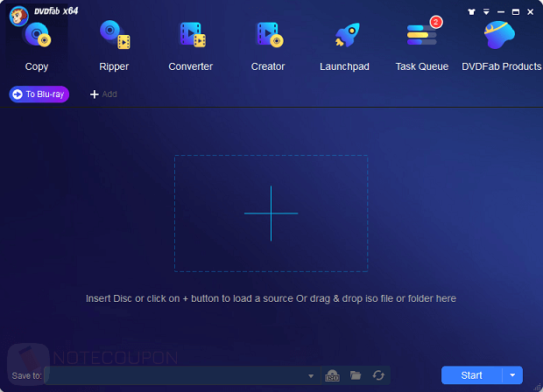Viewport: 543px width, 392px height.
Task: Open the skin (t-shirt) theme icon
Action: pos(471,11)
